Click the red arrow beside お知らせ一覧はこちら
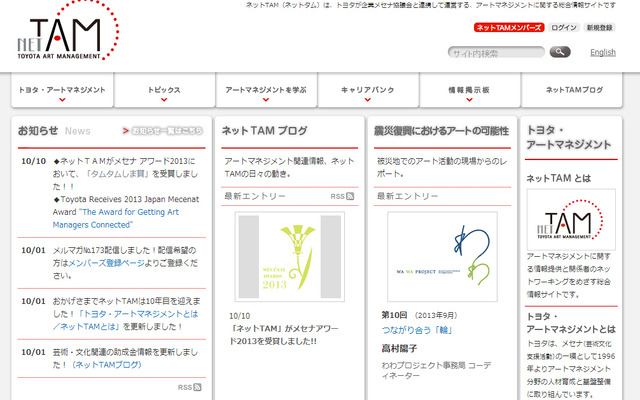640x400 pixels. pyautogui.click(x=126, y=131)
